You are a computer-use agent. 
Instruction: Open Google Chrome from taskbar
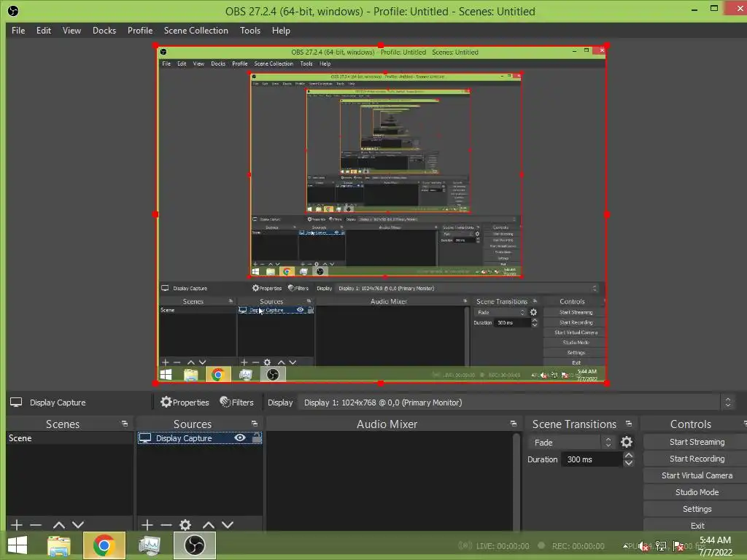(x=104, y=545)
